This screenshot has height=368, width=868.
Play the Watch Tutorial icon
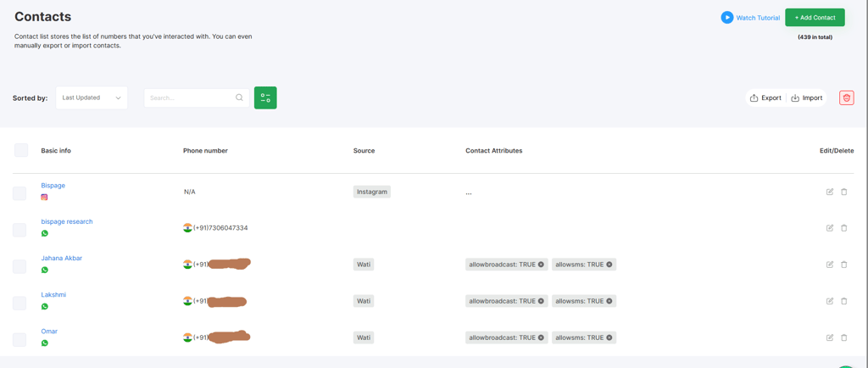point(726,18)
